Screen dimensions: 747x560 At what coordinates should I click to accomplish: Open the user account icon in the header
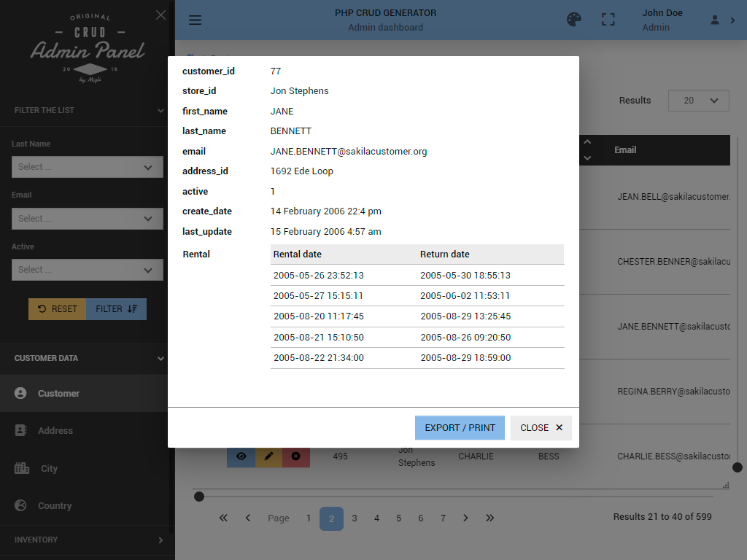pyautogui.click(x=713, y=20)
